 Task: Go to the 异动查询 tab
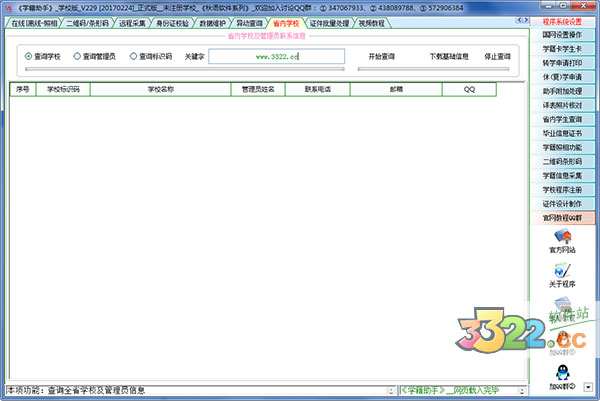click(249, 23)
